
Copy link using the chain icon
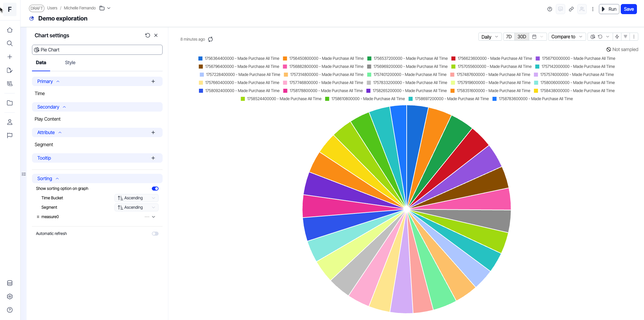click(x=571, y=9)
